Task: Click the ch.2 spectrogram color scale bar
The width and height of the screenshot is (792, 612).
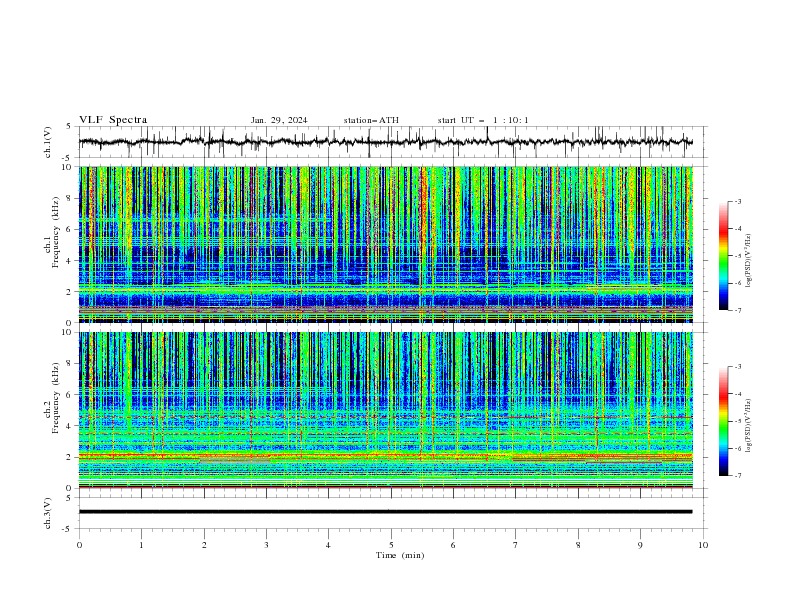Action: coord(723,421)
